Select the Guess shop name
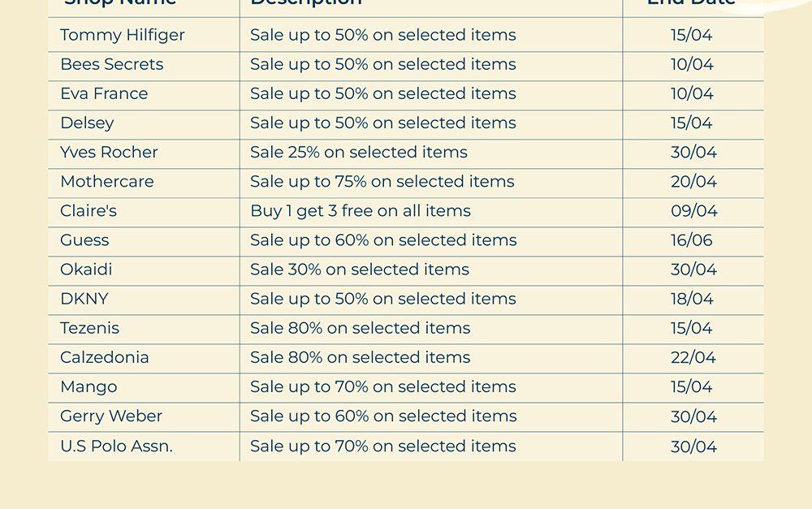 click(x=84, y=239)
